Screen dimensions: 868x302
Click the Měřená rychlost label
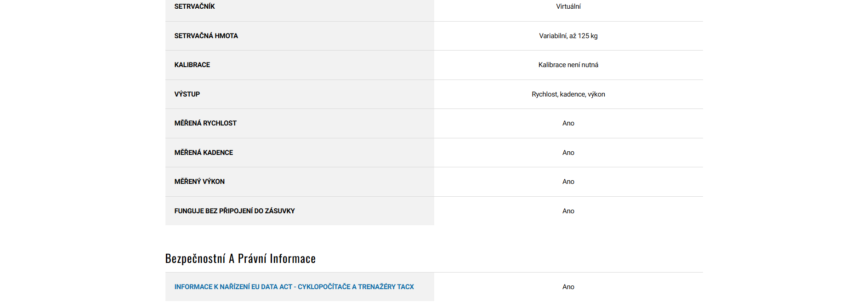[205, 123]
